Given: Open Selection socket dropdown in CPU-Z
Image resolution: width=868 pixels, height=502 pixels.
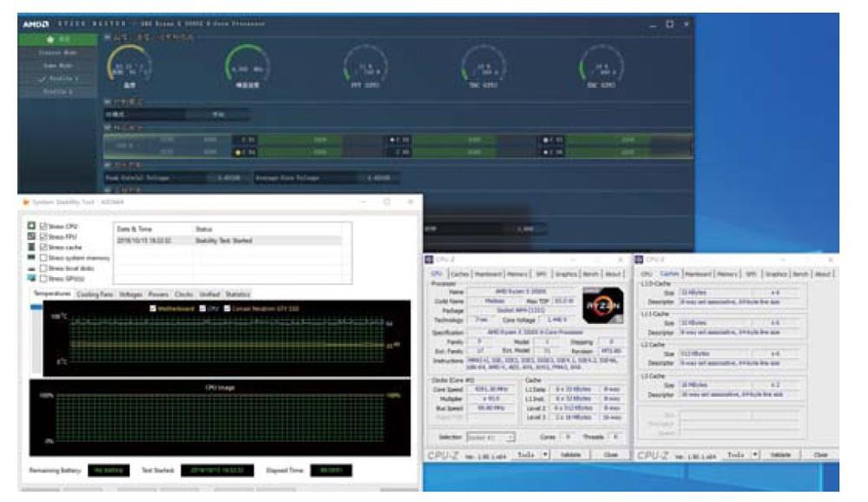Looking at the screenshot, I should click(x=491, y=437).
